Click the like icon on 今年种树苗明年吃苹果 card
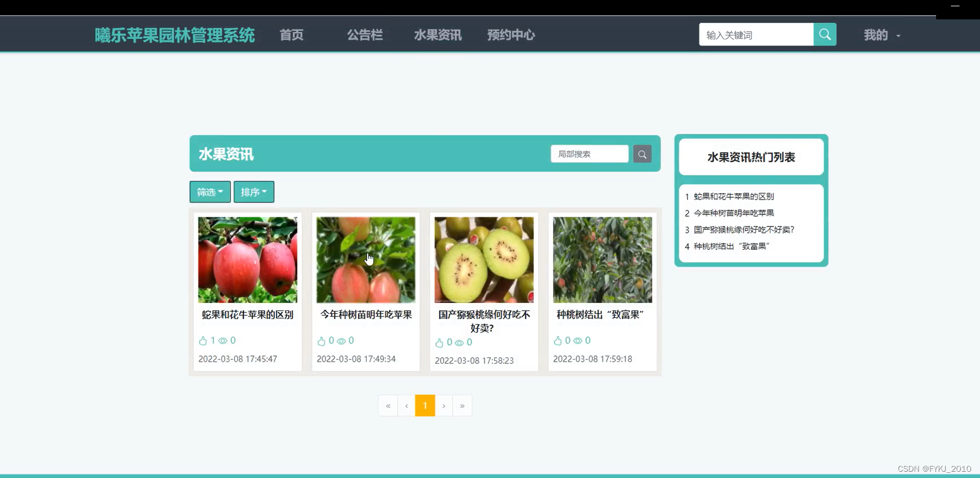980x478 pixels. (322, 341)
